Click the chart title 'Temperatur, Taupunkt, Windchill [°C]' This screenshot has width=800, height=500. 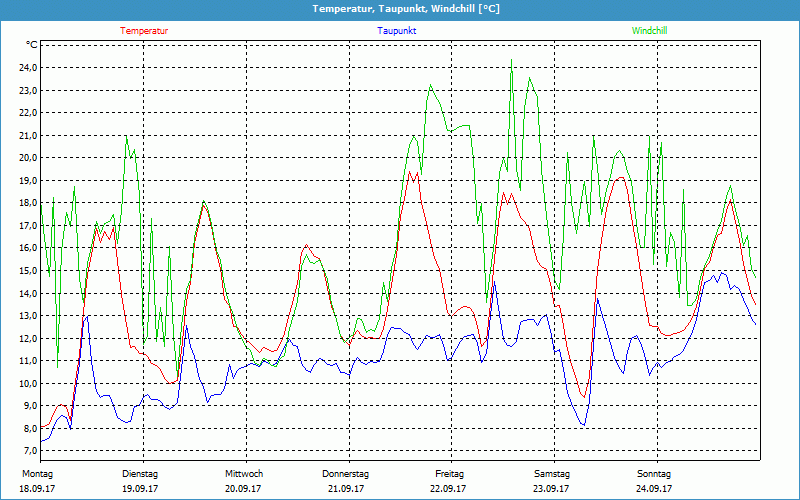[x=406, y=9]
